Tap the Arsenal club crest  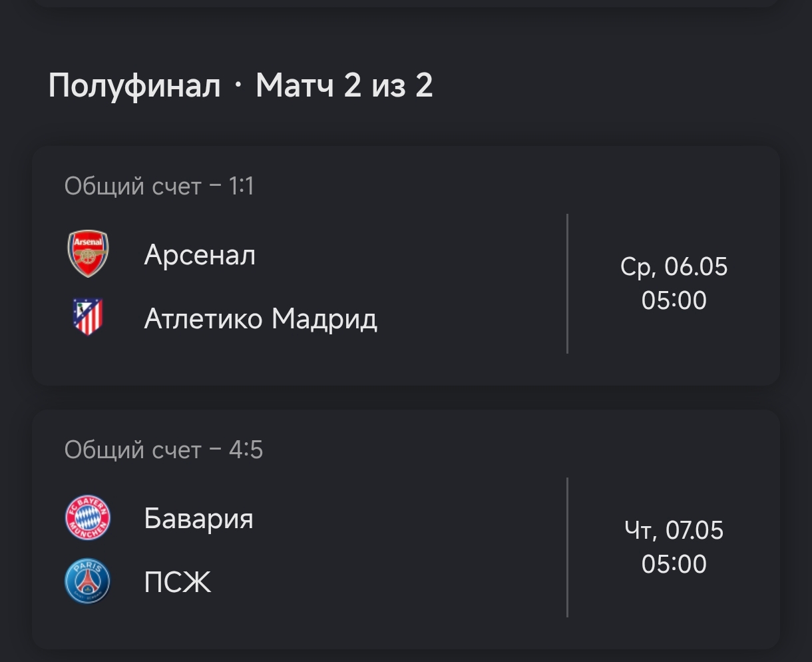88,254
